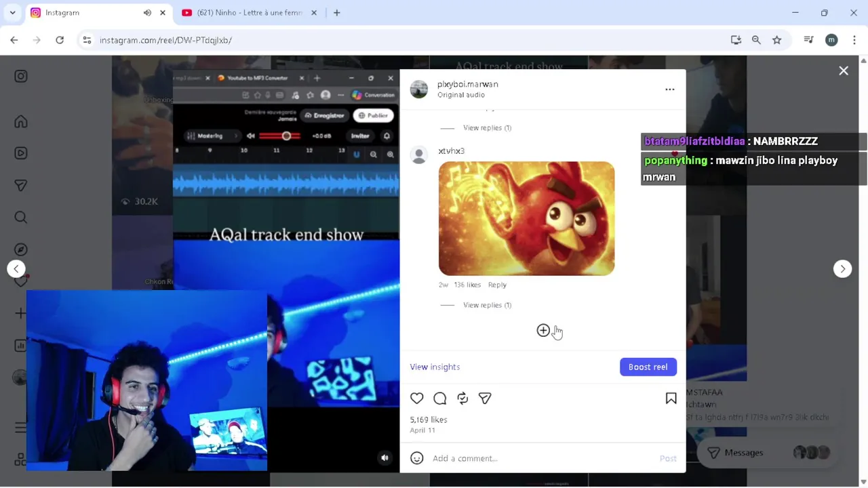
Task: Expand the tab search dropdown arrow
Action: click(12, 13)
